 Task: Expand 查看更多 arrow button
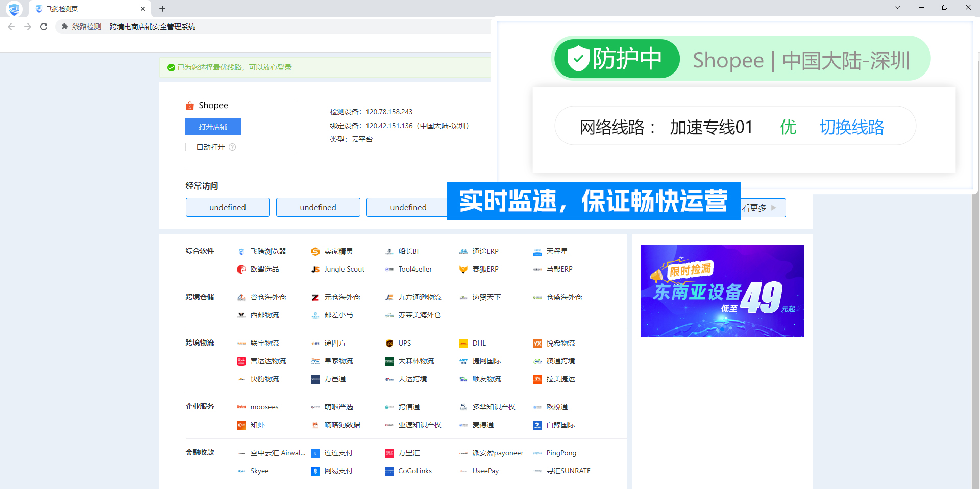[x=774, y=208]
